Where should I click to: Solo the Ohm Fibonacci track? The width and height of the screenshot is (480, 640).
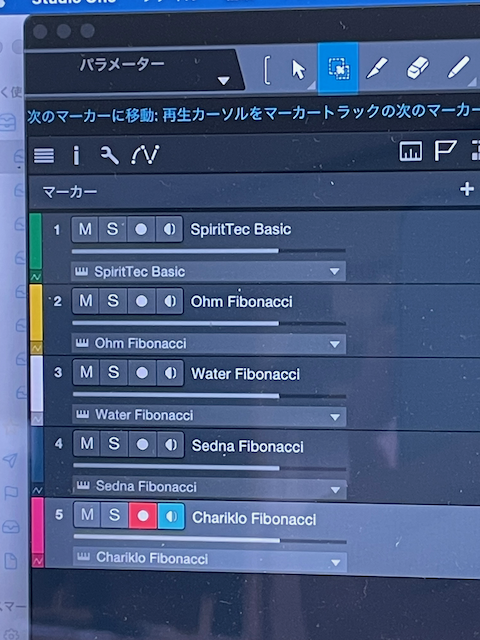point(113,301)
